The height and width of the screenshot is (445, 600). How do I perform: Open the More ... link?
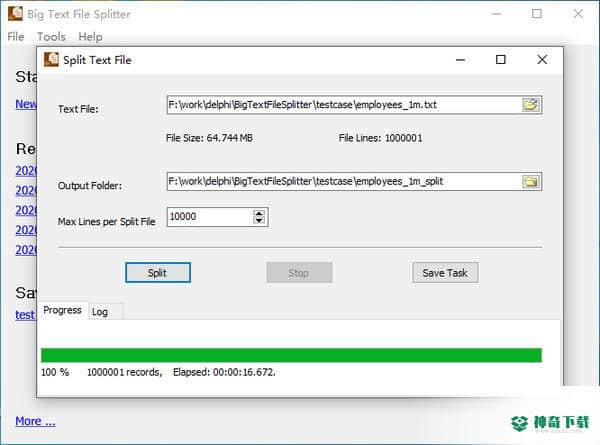click(x=36, y=421)
